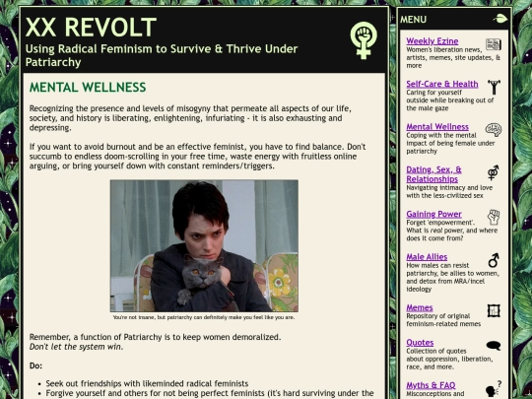Image resolution: width=532 pixels, height=399 pixels.
Task: Click the paragraph starting 'If you want to avoid burnout'
Action: 197,157
